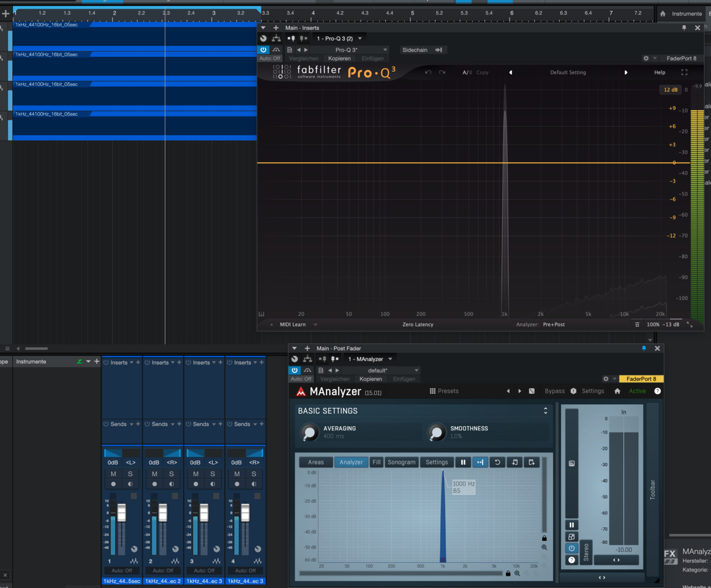Screen dimensions: 711x588
Task: Switch to the Areas tab in MAnalyzer
Action: pyautogui.click(x=316, y=462)
